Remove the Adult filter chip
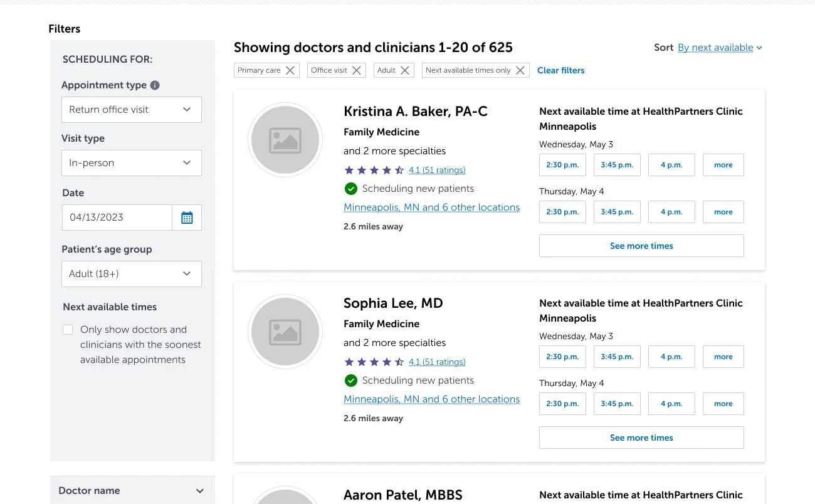This screenshot has height=504, width=815. coord(404,70)
